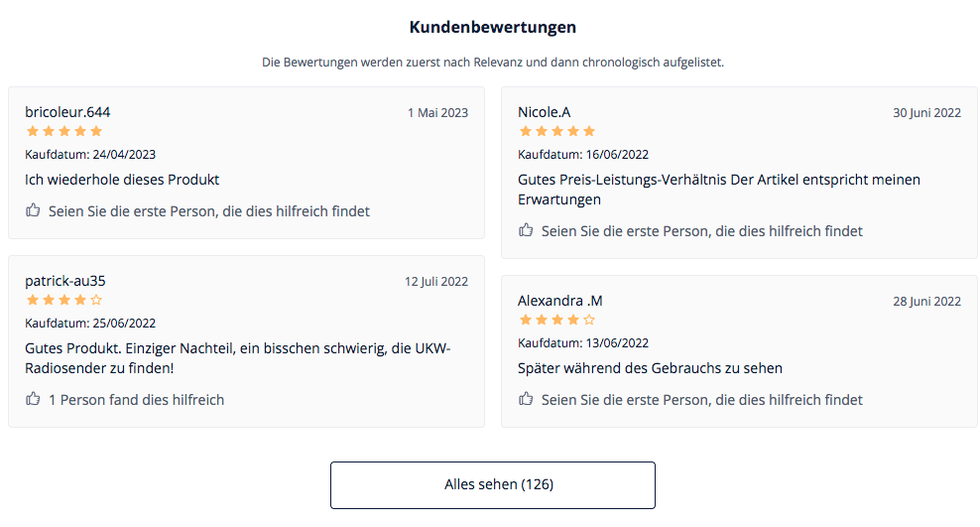
Task: Click the UKW-Radiosender review text
Action: click(237, 358)
